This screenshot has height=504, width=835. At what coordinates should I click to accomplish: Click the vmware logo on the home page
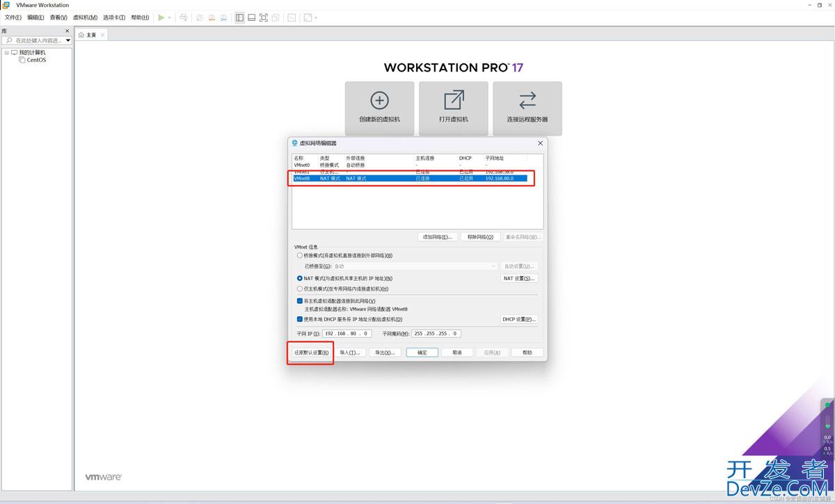(x=104, y=477)
